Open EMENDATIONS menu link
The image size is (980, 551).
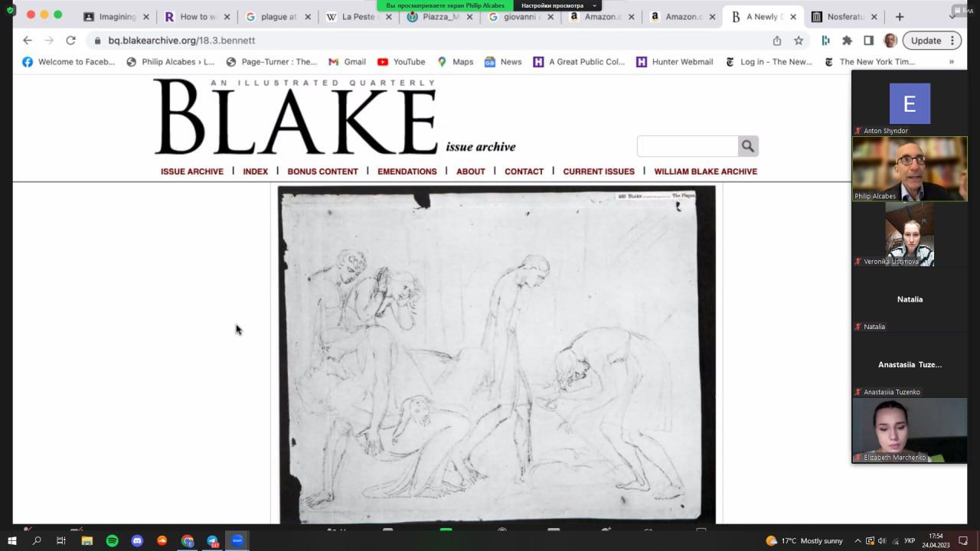[407, 171]
